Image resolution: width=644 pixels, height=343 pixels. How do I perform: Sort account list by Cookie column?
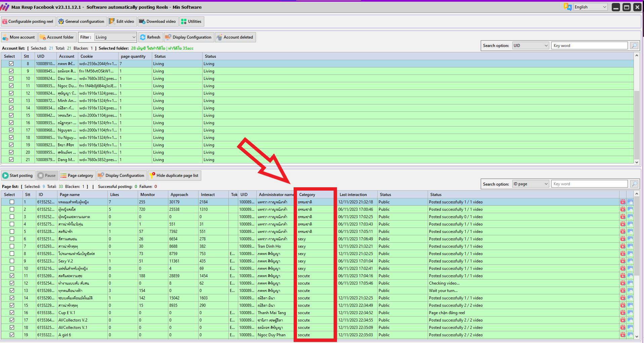click(98, 56)
